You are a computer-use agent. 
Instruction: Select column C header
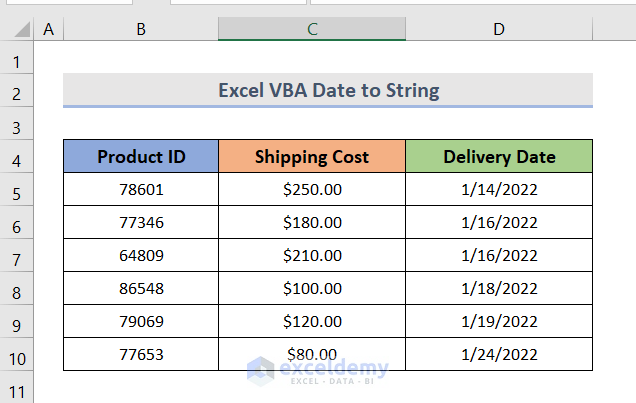pyautogui.click(x=312, y=30)
